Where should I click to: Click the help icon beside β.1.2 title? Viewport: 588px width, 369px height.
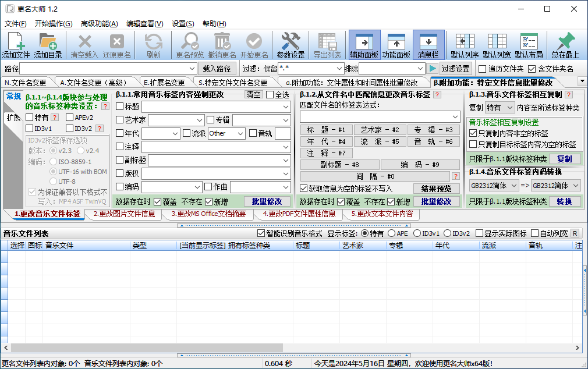437,95
